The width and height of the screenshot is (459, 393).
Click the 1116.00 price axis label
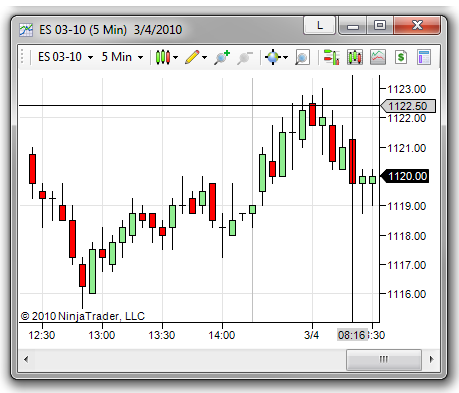click(407, 294)
